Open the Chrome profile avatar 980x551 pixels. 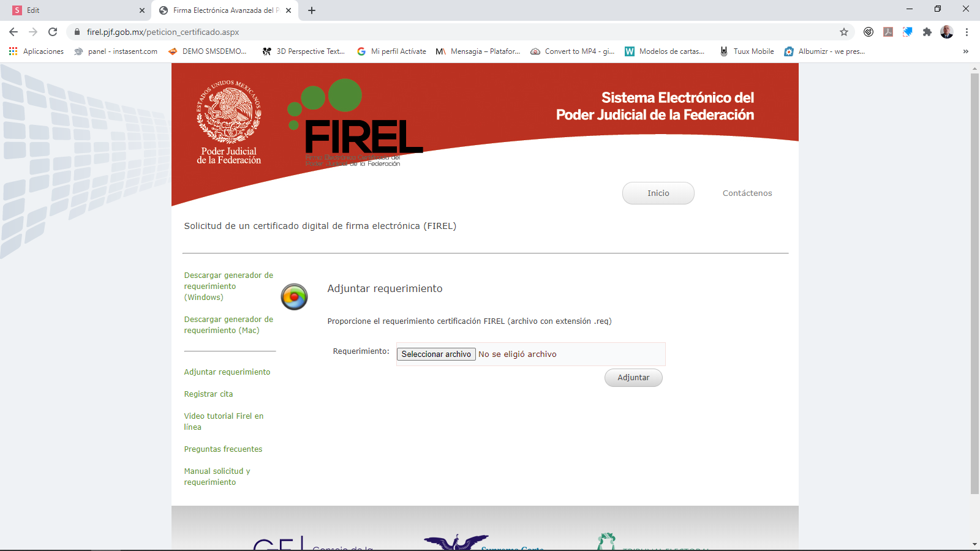(947, 32)
